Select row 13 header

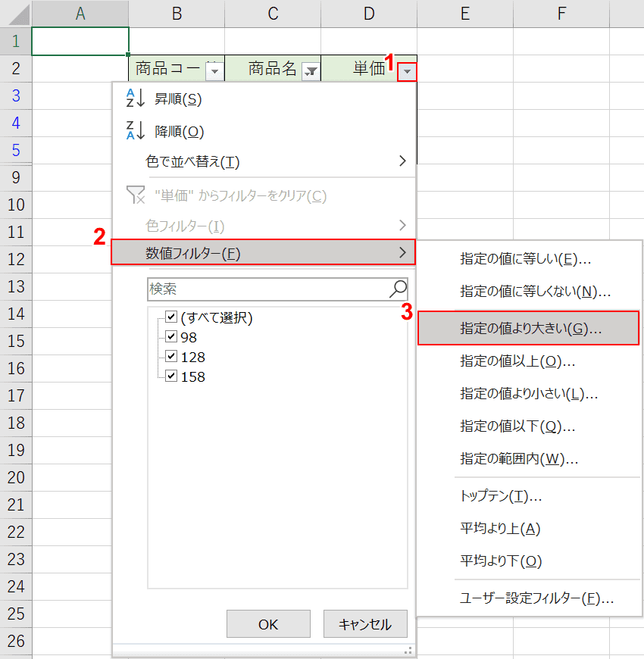(16, 286)
